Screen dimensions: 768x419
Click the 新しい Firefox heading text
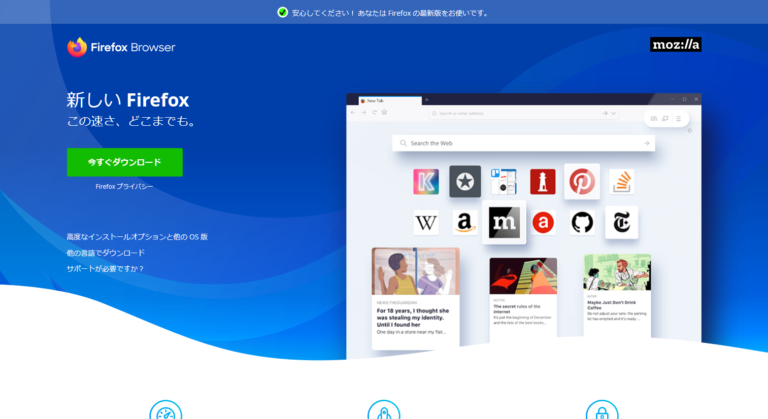[128, 100]
